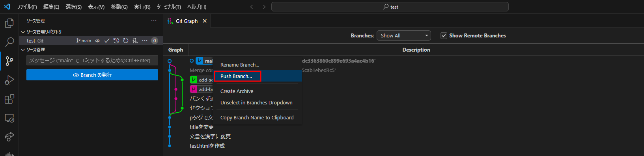
Task: Open the Remote Explorer icon in activity bar
Action: [9, 118]
